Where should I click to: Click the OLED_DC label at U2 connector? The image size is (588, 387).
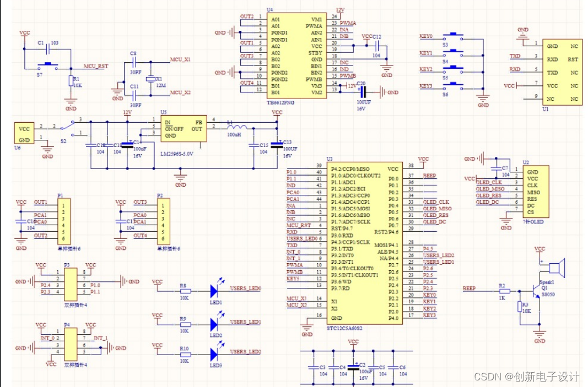pyautogui.click(x=488, y=202)
